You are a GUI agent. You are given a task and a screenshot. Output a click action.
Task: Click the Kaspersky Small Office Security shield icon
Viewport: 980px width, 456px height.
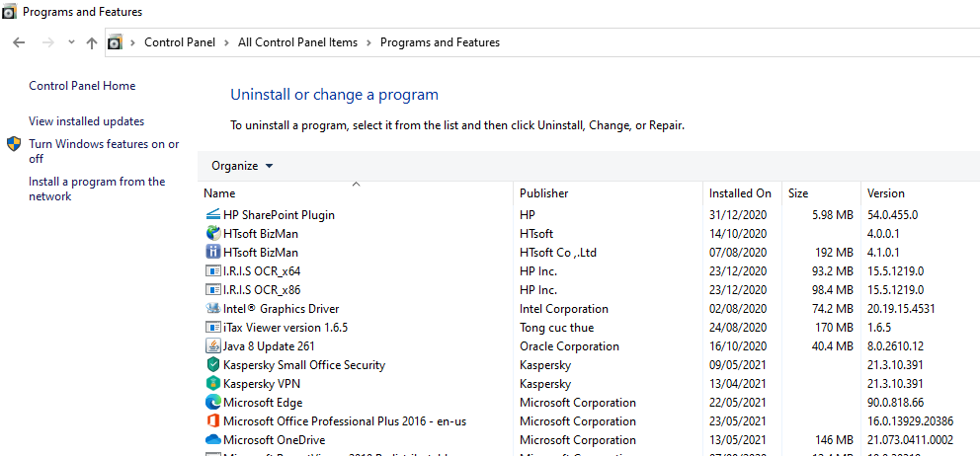click(213, 365)
